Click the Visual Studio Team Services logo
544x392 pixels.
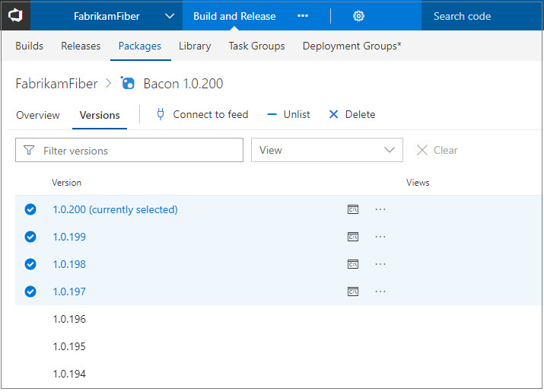[15, 16]
